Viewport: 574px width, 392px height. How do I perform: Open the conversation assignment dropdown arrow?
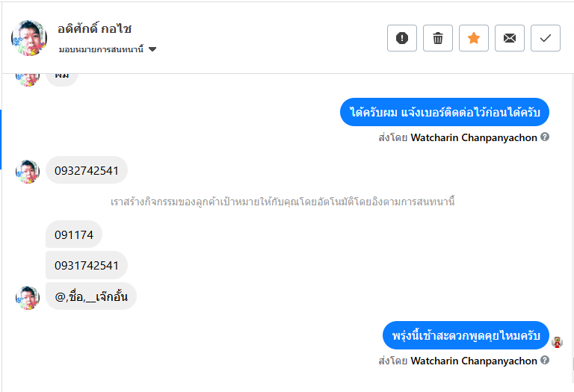(152, 49)
